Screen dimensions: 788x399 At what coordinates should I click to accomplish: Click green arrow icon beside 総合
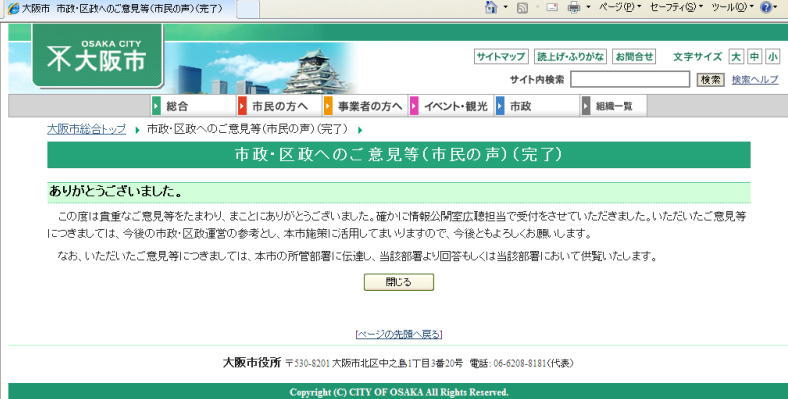coord(156,106)
